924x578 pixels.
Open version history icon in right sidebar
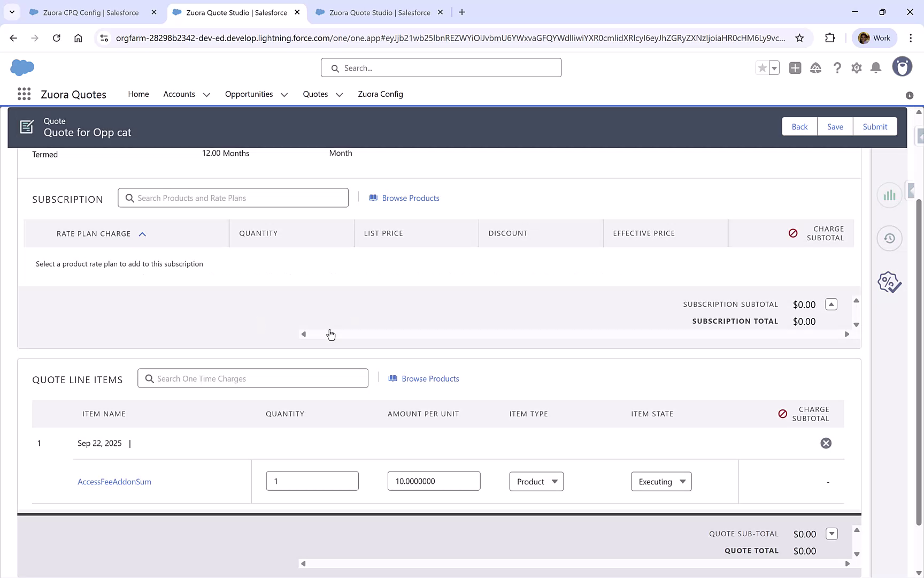point(889,238)
